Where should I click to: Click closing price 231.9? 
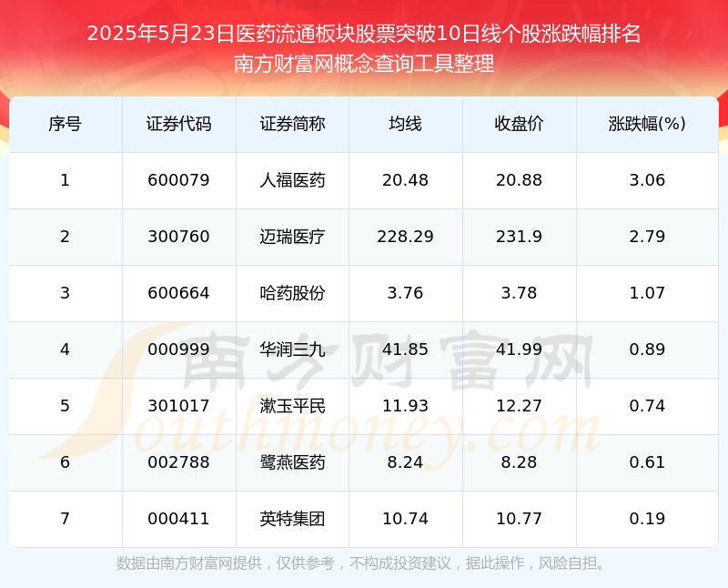pos(519,237)
